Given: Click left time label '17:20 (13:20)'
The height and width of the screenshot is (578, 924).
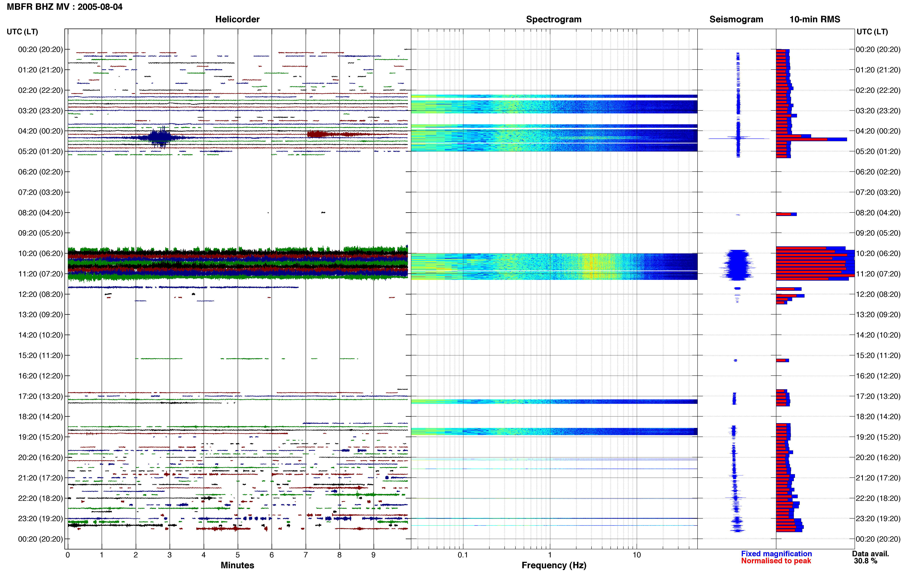Looking at the screenshot, I should (x=40, y=396).
